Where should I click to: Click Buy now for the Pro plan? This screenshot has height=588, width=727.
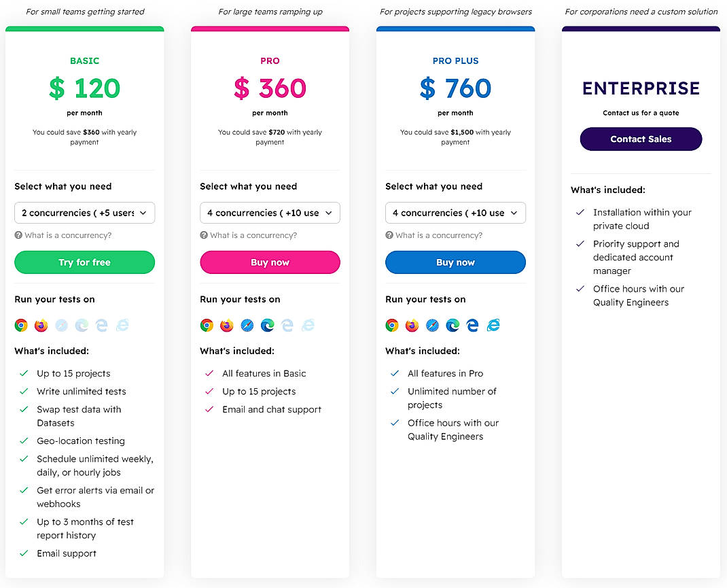[270, 262]
